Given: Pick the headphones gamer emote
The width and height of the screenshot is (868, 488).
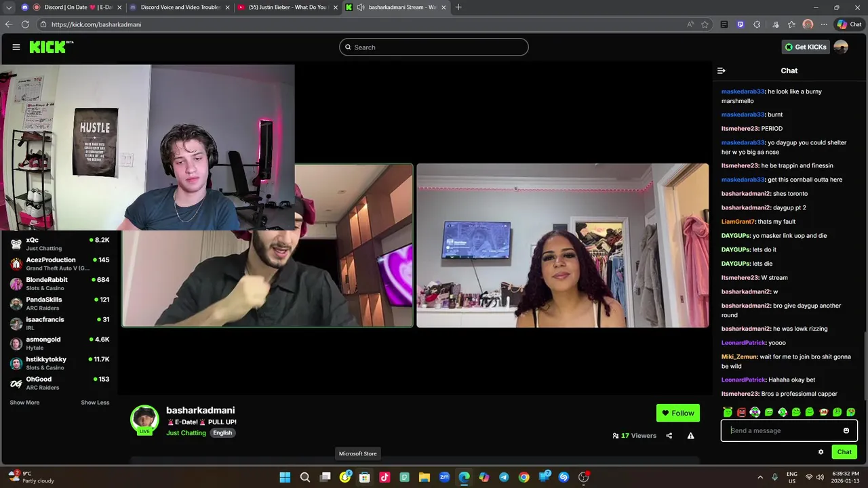Looking at the screenshot, I should pyautogui.click(x=755, y=412).
